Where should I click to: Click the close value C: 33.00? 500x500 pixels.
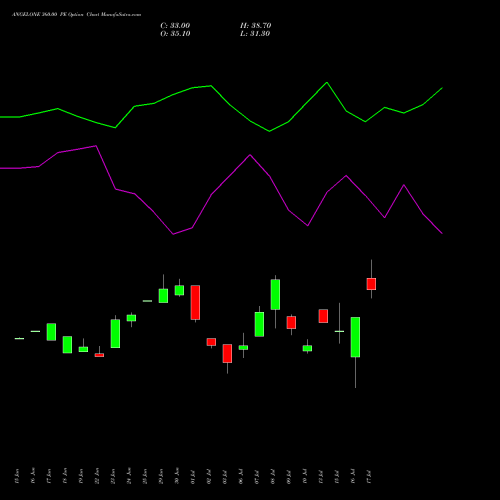[x=175, y=26]
